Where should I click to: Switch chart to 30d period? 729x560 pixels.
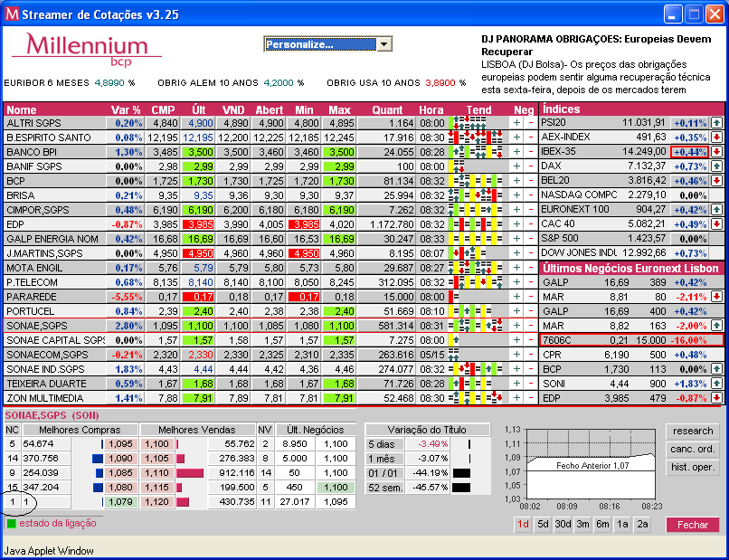[x=563, y=524]
